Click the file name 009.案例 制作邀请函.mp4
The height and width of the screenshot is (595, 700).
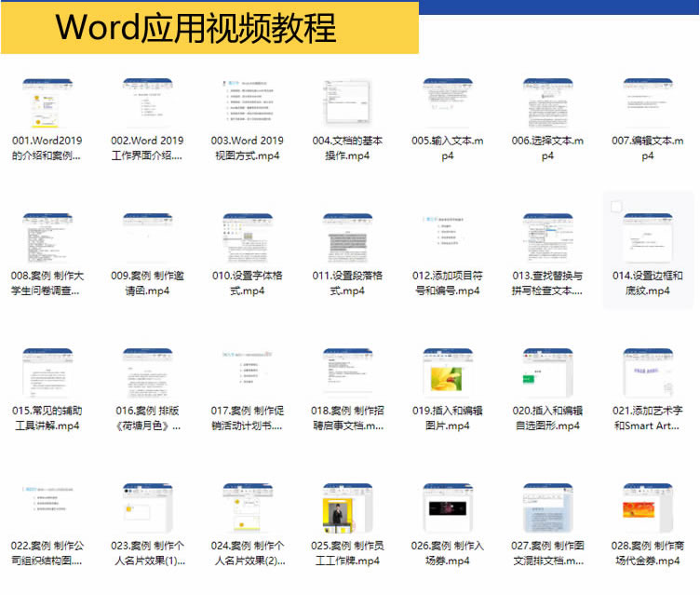pyautogui.click(x=147, y=283)
